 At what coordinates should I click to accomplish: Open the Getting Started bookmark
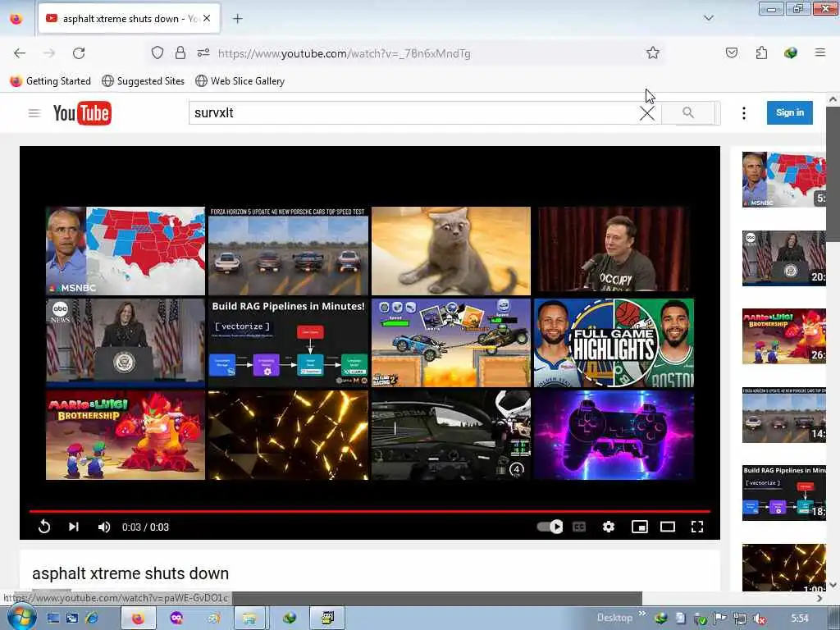51,81
